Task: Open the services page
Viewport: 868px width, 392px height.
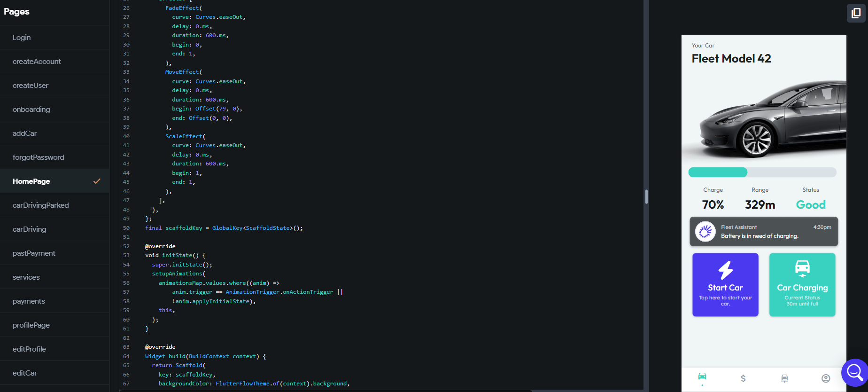Action: point(54,277)
